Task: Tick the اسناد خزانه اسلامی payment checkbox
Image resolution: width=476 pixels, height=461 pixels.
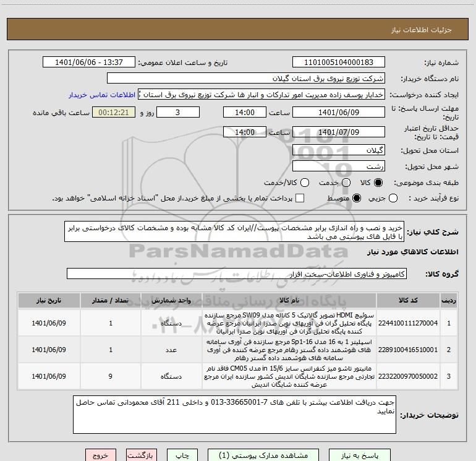Action: tap(300, 198)
